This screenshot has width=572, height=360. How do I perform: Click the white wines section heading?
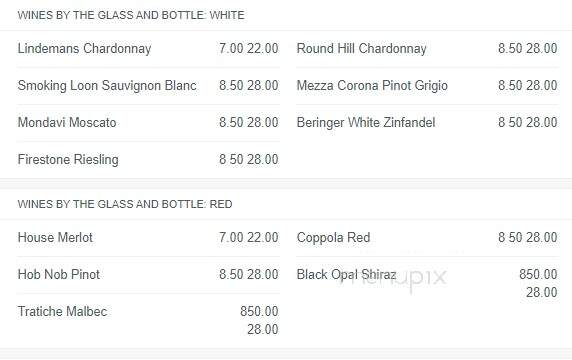131,15
